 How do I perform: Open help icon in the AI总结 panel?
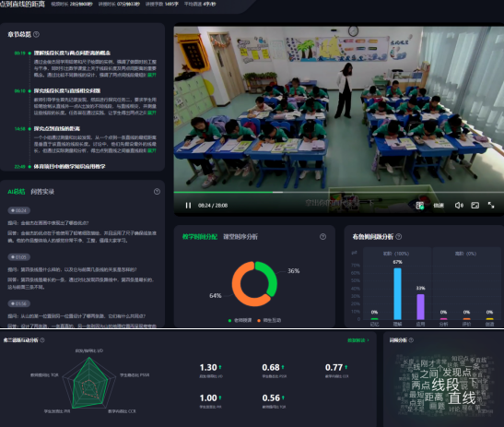157,192
